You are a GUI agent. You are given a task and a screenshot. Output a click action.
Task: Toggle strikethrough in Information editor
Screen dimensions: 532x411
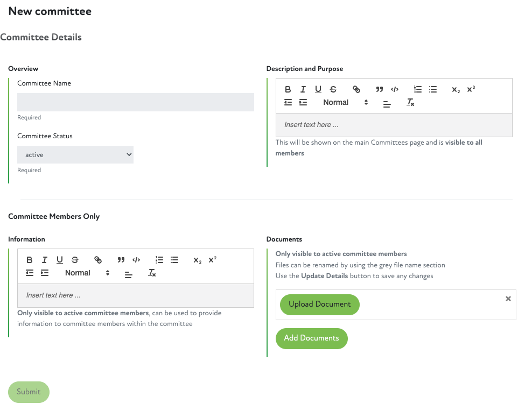(75, 260)
